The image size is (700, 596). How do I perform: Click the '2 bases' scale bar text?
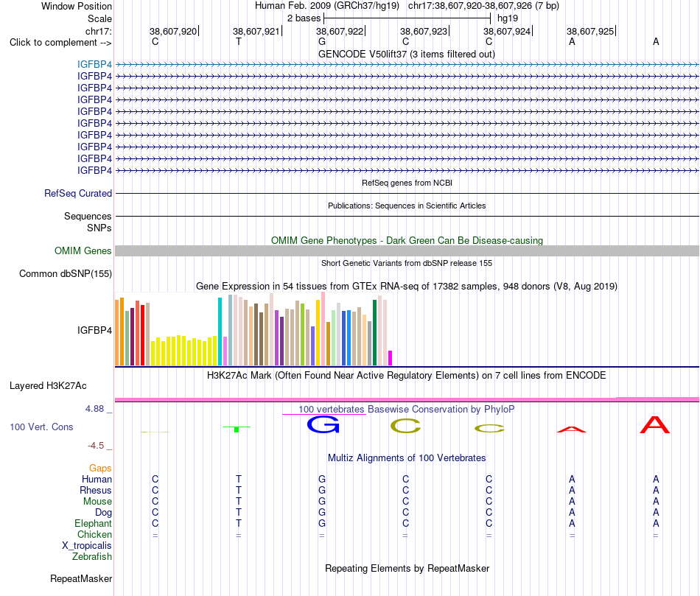(304, 18)
